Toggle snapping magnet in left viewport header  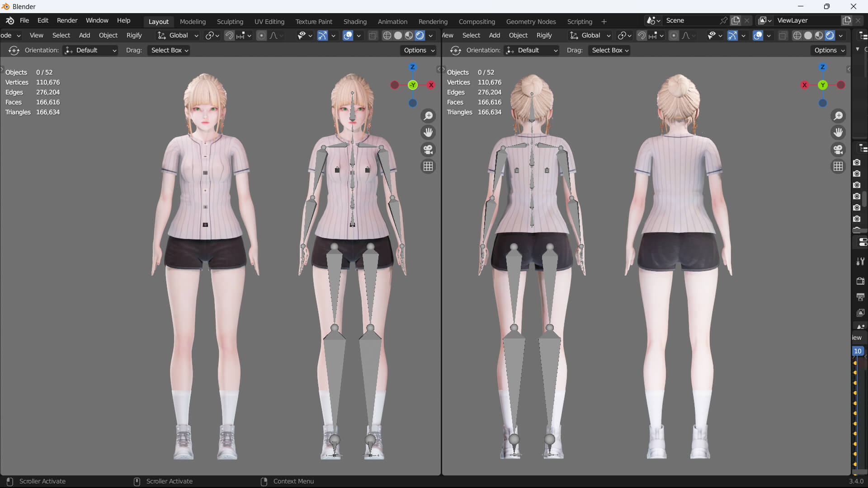[229, 36]
